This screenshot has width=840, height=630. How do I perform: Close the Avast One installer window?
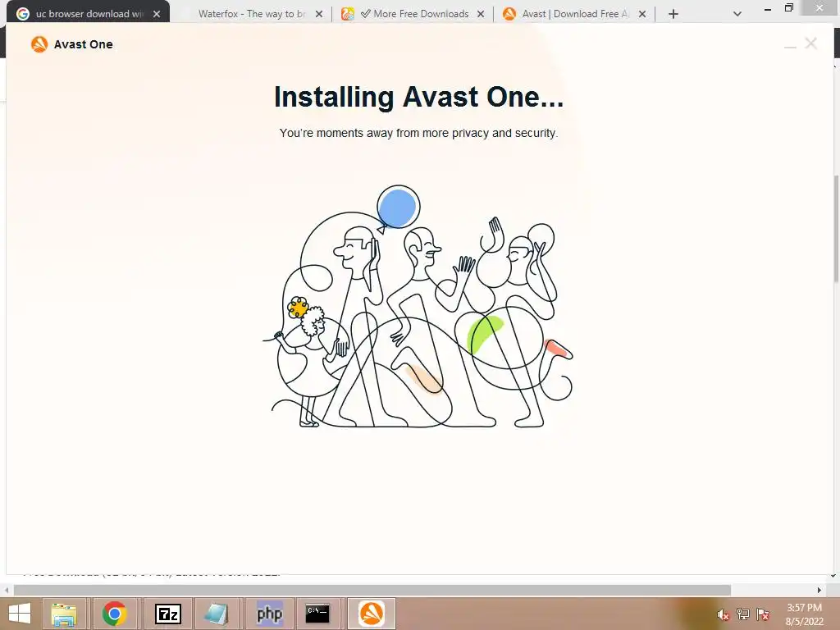click(810, 43)
